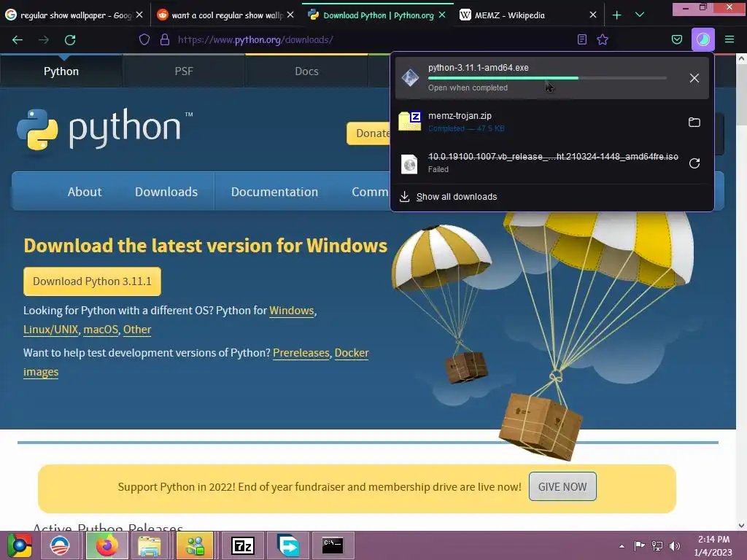The image size is (747, 560).
Task: Open the Obama logo taskbar icon
Action: coord(60,545)
